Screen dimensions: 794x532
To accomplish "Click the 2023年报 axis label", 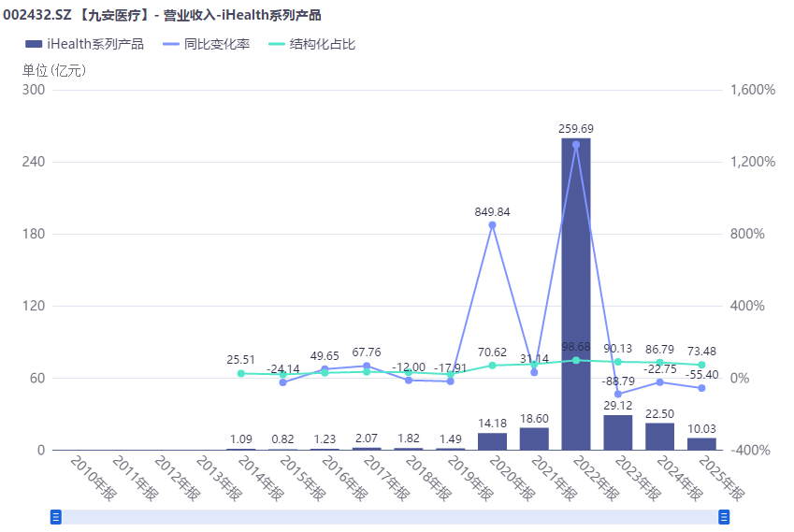I will [639, 478].
